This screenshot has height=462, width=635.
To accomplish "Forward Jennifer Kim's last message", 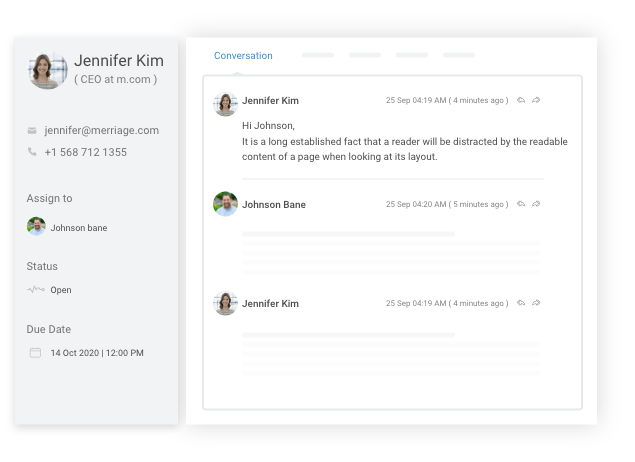I will point(536,303).
